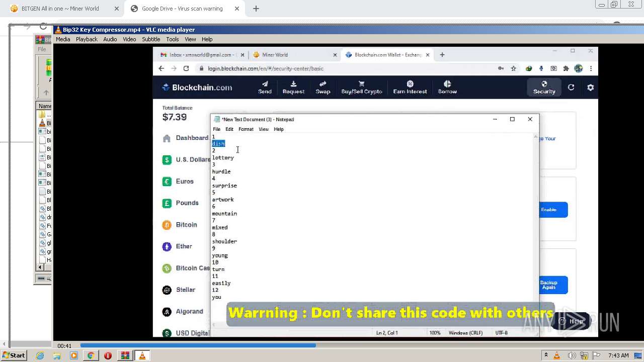This screenshot has height=362, width=644.
Task: Click the 7:43 AM system clock
Action: (x=618, y=355)
